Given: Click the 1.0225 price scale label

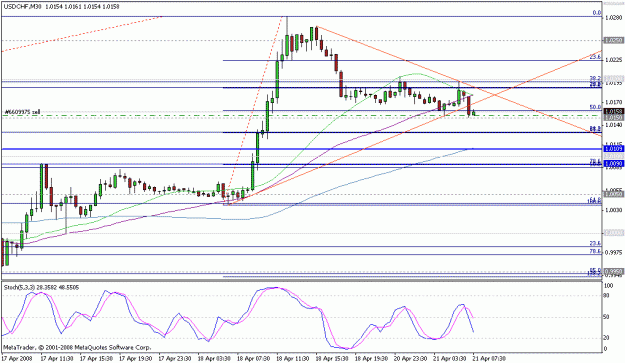Looking at the screenshot, I should click(613, 60).
